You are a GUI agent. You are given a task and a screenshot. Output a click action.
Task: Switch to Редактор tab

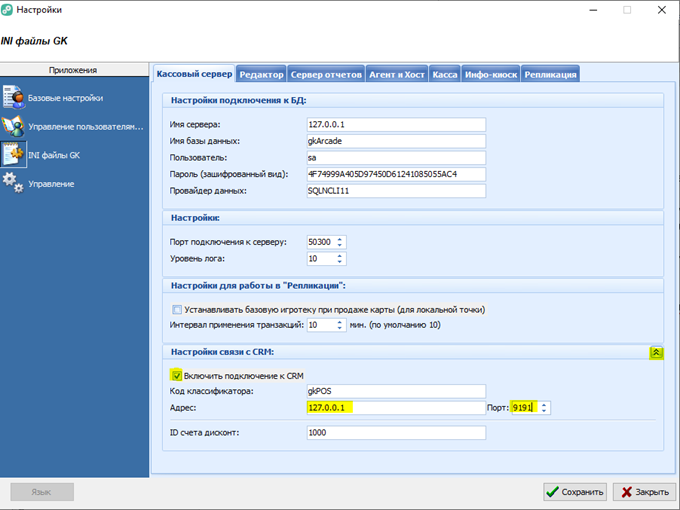tap(262, 75)
